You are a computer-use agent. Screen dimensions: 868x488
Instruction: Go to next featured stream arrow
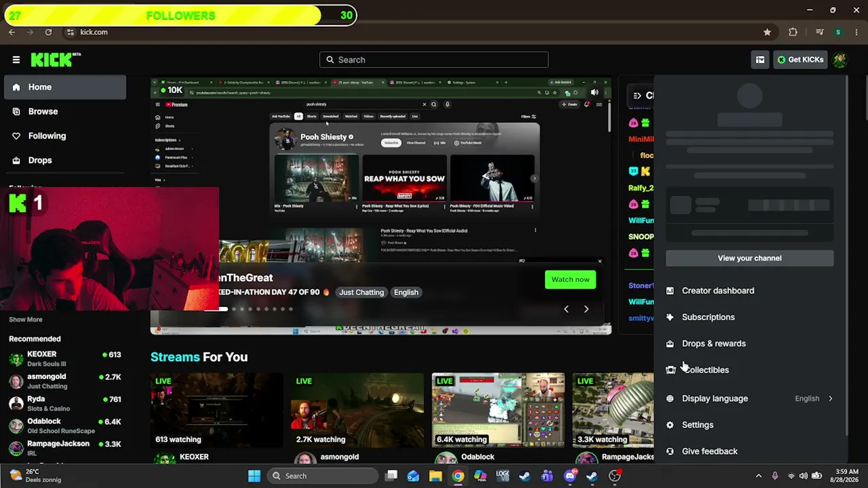(x=587, y=309)
